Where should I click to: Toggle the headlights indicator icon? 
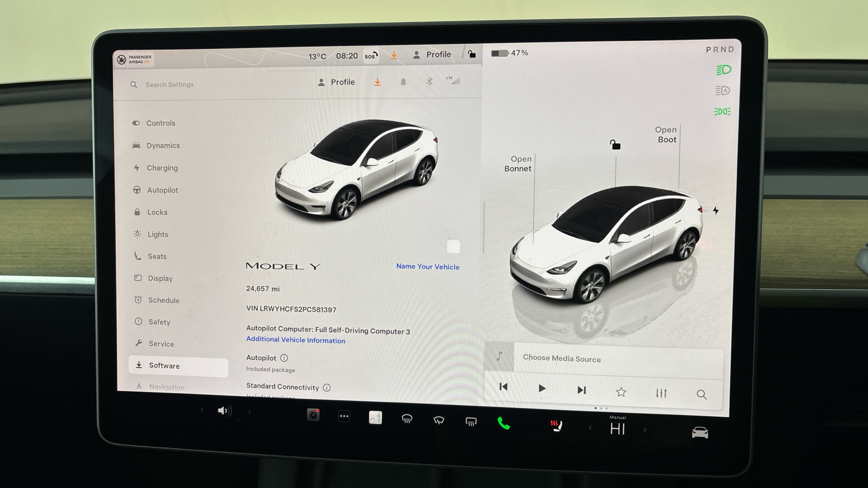pos(723,70)
